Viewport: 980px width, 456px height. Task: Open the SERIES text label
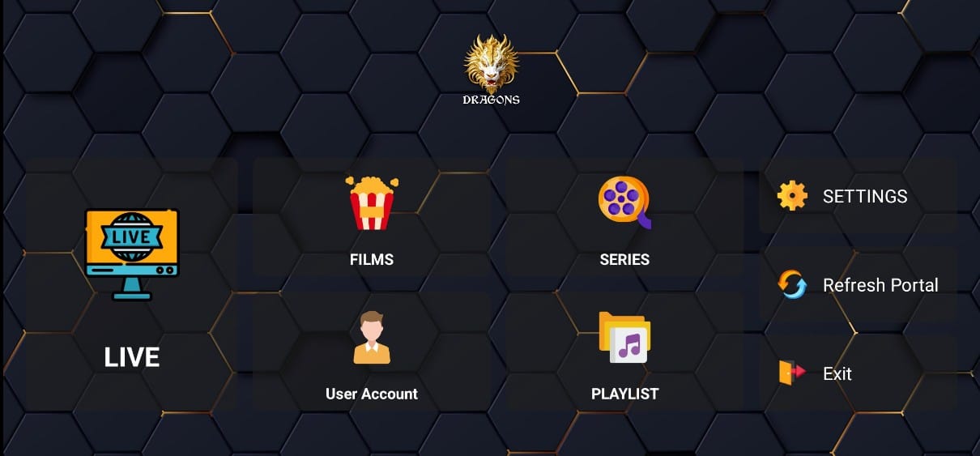coord(624,260)
